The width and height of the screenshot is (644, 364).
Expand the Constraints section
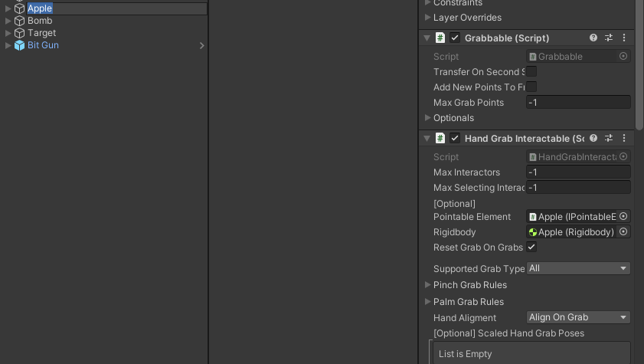[x=427, y=2]
